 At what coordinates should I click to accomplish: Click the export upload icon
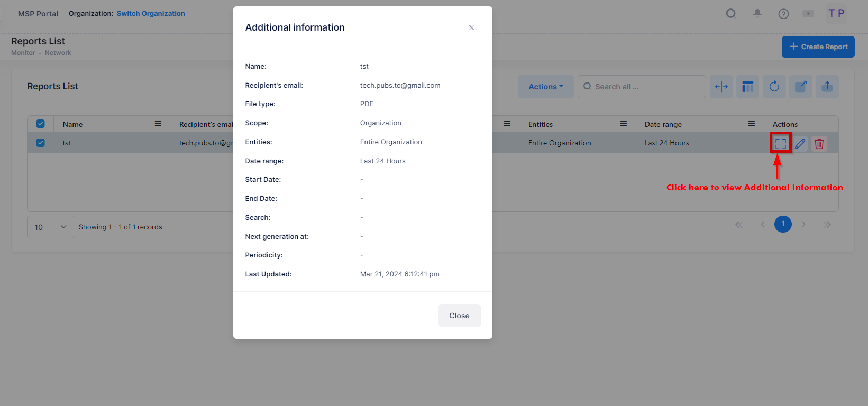827,87
